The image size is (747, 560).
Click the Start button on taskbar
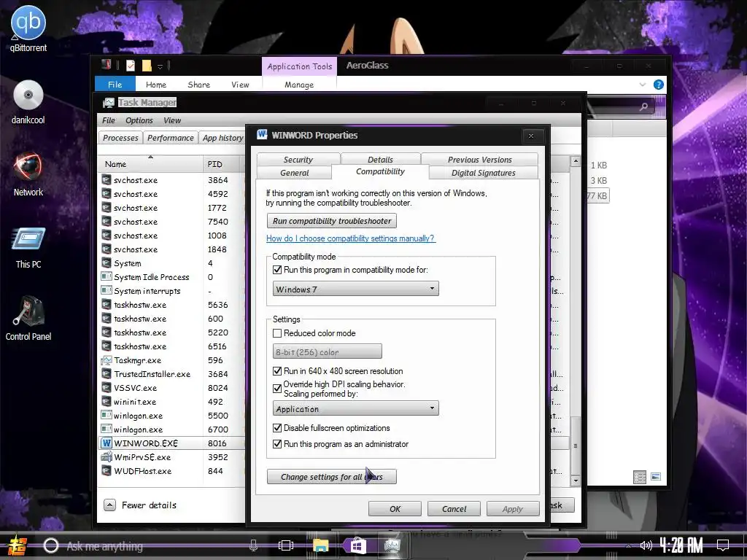(x=17, y=545)
